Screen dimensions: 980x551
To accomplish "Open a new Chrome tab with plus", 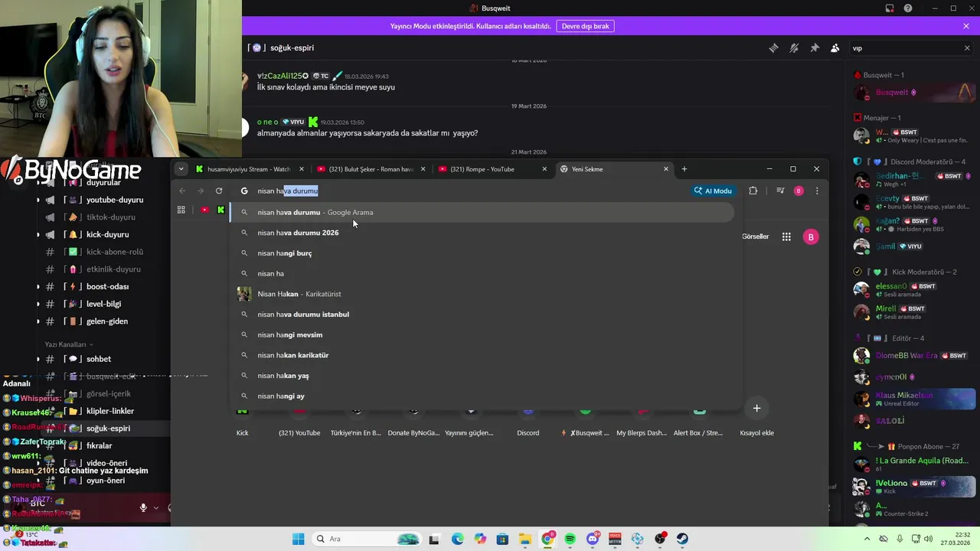I will click(684, 169).
